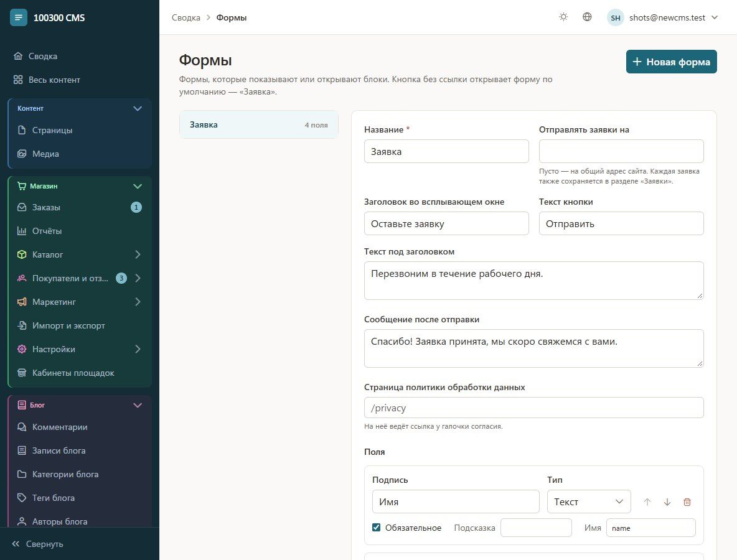
Task: Click the Кабинеты площадок store icon
Action: point(22,373)
